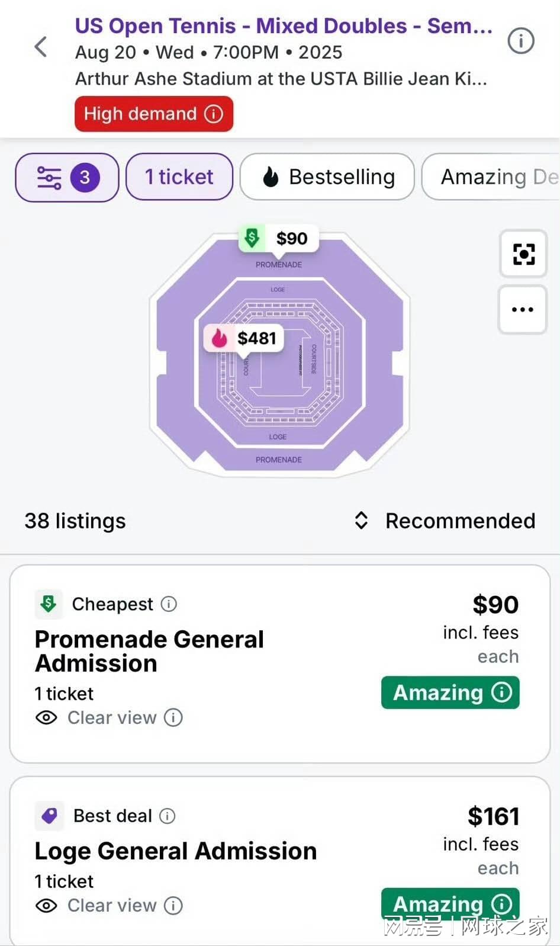This screenshot has height=946, width=560.
Task: Click info icon next to Cheapest
Action: (x=169, y=604)
